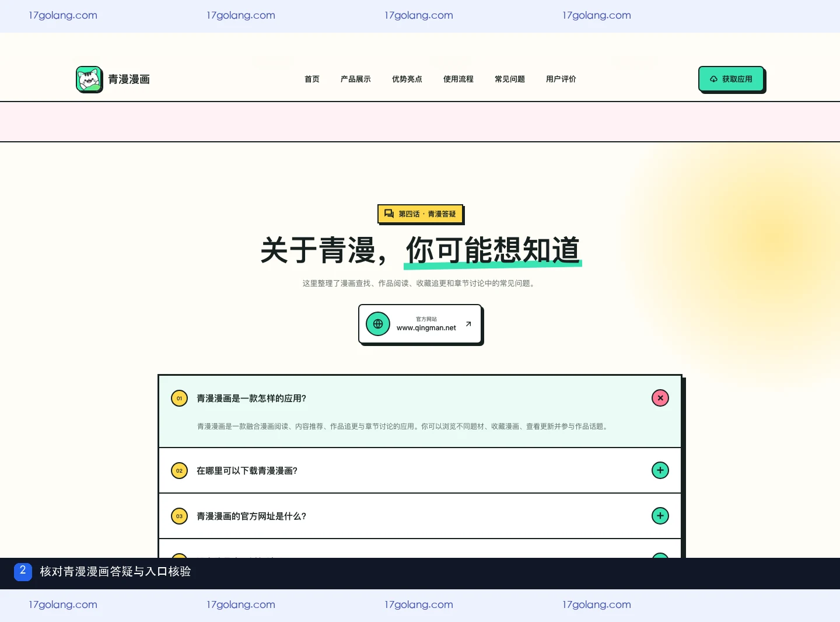
Task: Click question title 青漫漫画的官方网址是什么?
Action: pyautogui.click(x=251, y=516)
